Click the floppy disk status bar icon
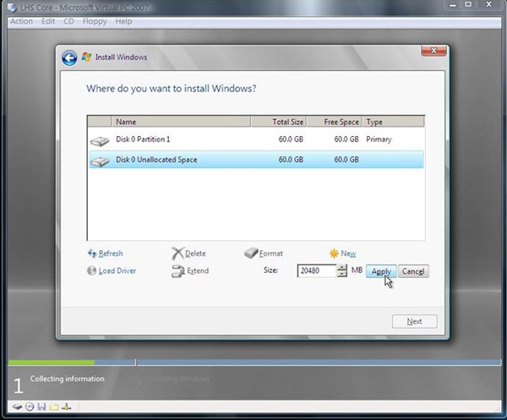 pos(41,407)
